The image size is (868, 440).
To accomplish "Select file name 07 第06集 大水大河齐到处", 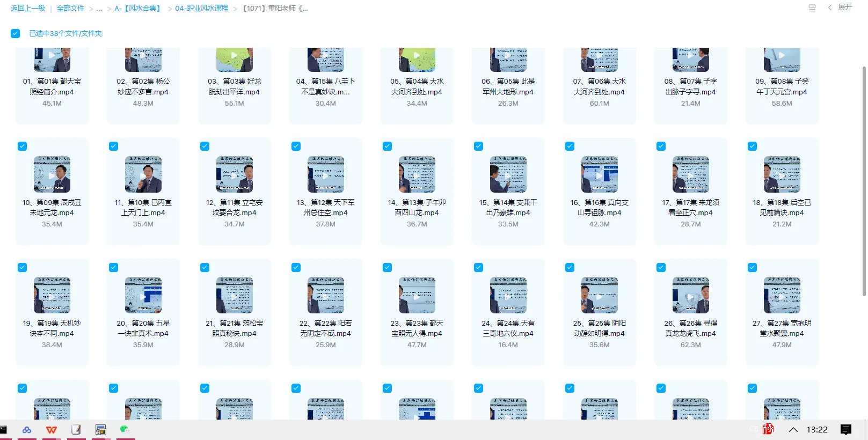I will coord(600,86).
